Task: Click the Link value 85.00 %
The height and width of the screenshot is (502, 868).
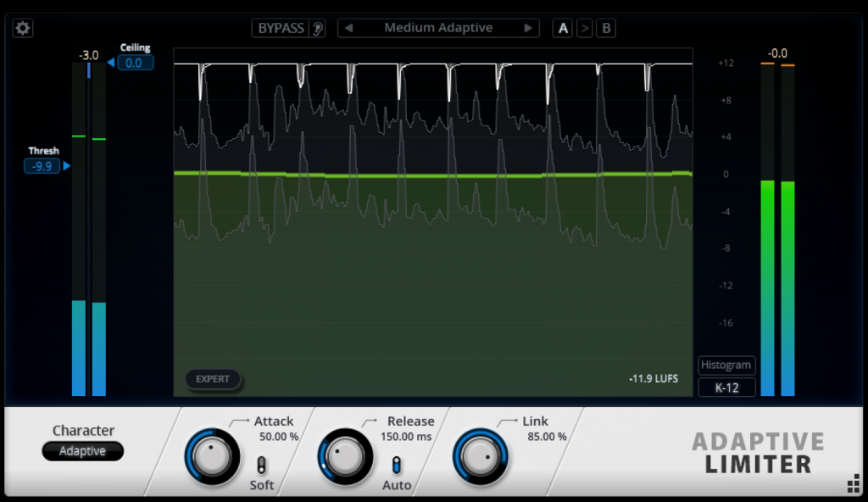Action: click(547, 437)
